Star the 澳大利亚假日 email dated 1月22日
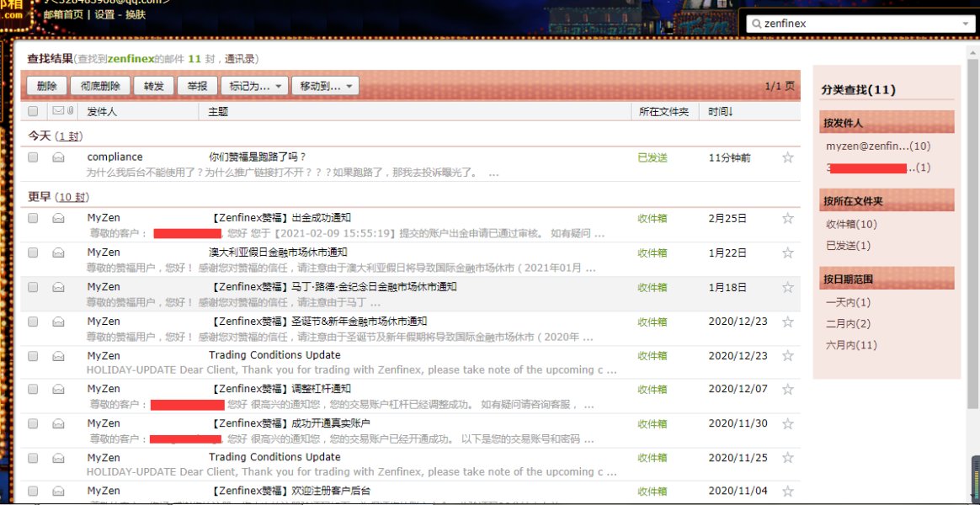The image size is (980, 505). pyautogui.click(x=787, y=253)
